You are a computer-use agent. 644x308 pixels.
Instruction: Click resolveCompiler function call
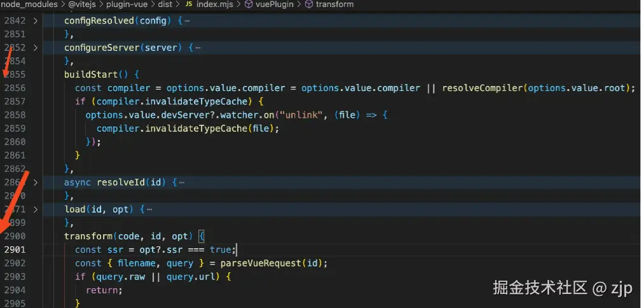(x=483, y=88)
